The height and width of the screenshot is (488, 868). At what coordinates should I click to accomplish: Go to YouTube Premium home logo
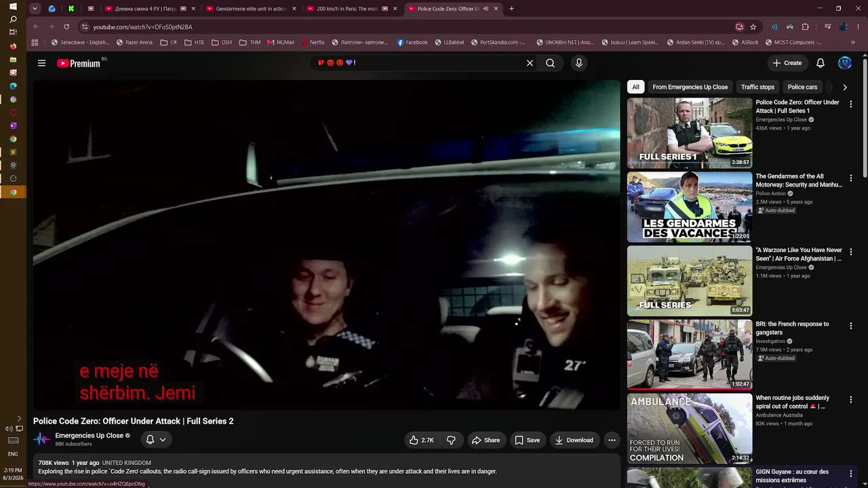79,63
